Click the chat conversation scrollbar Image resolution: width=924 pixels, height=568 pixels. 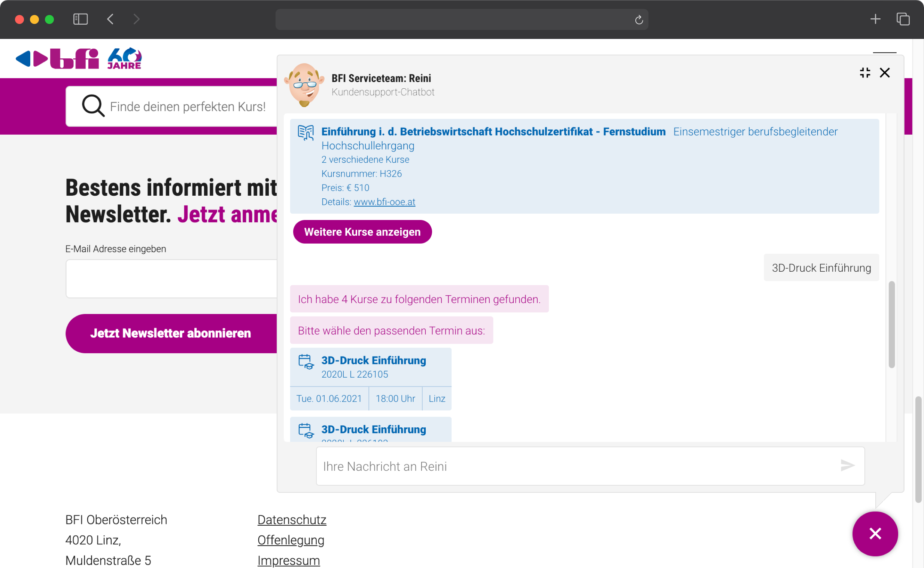point(891,324)
